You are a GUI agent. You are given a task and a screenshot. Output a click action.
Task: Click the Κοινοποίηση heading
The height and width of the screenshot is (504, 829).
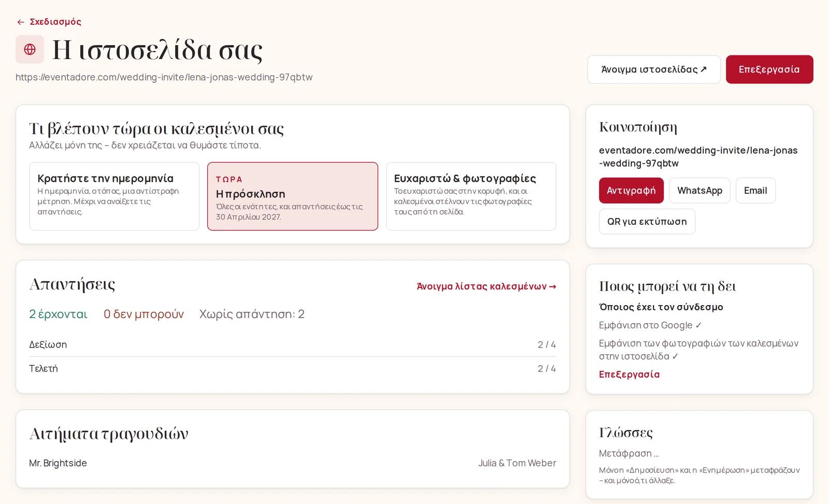(x=638, y=127)
